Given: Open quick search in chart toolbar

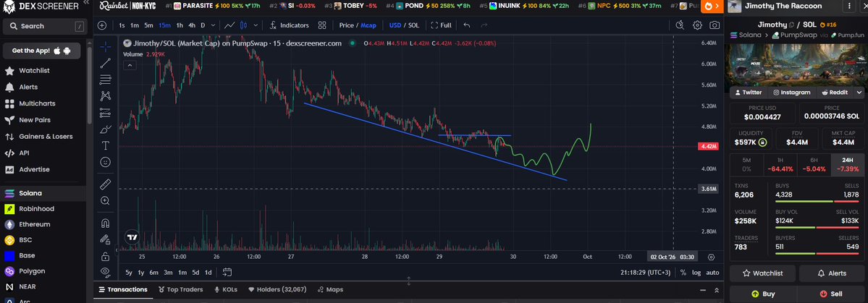Looking at the screenshot, I should [x=681, y=25].
